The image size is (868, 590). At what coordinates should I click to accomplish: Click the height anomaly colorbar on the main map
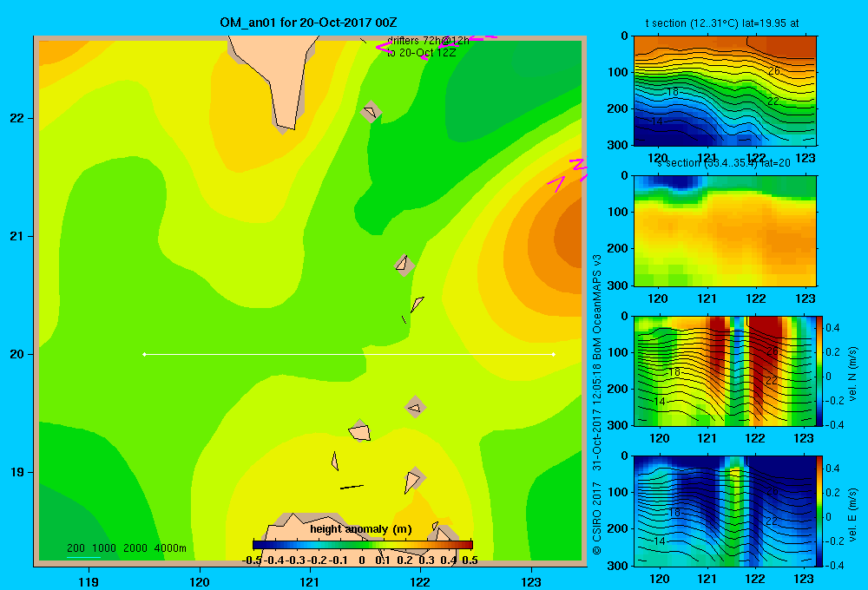[x=363, y=545]
